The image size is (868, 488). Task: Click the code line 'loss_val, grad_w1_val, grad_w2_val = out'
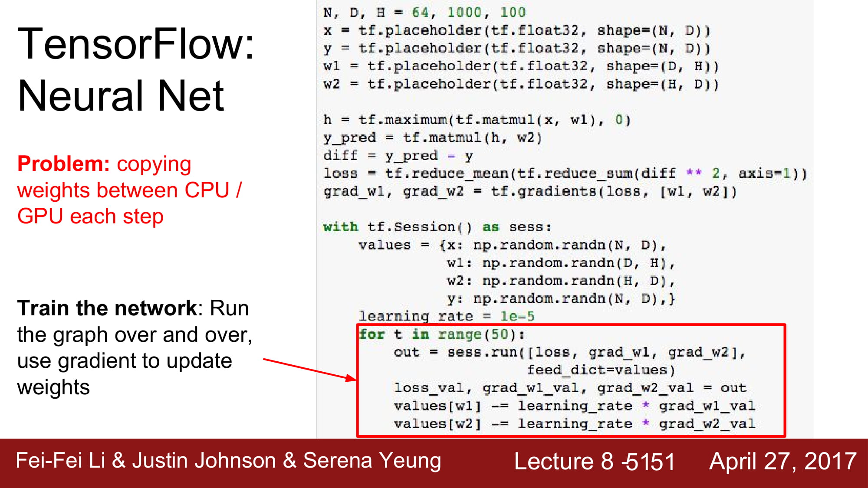(x=570, y=388)
